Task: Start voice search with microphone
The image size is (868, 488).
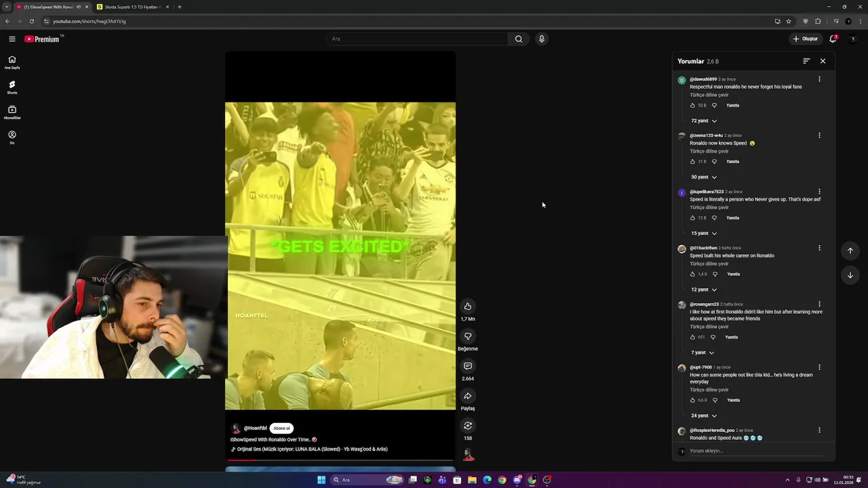Action: click(541, 39)
